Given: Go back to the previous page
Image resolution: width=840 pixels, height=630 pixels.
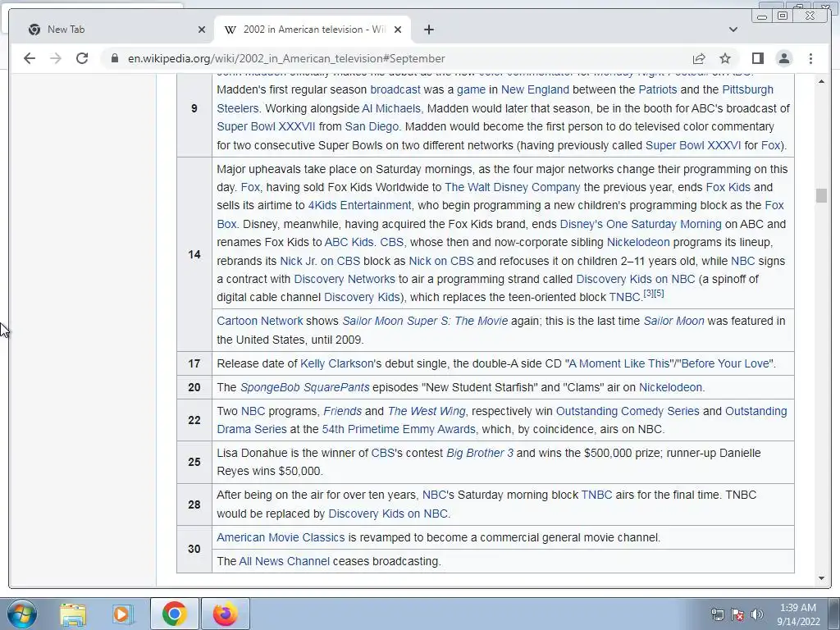Looking at the screenshot, I should click(30, 58).
